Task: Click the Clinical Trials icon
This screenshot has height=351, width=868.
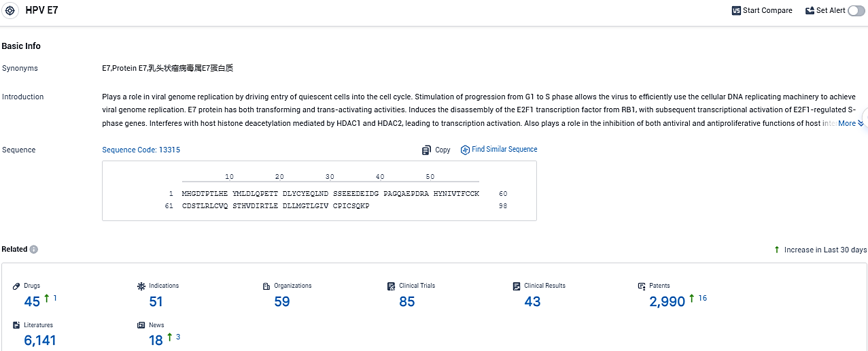Action: (x=392, y=286)
